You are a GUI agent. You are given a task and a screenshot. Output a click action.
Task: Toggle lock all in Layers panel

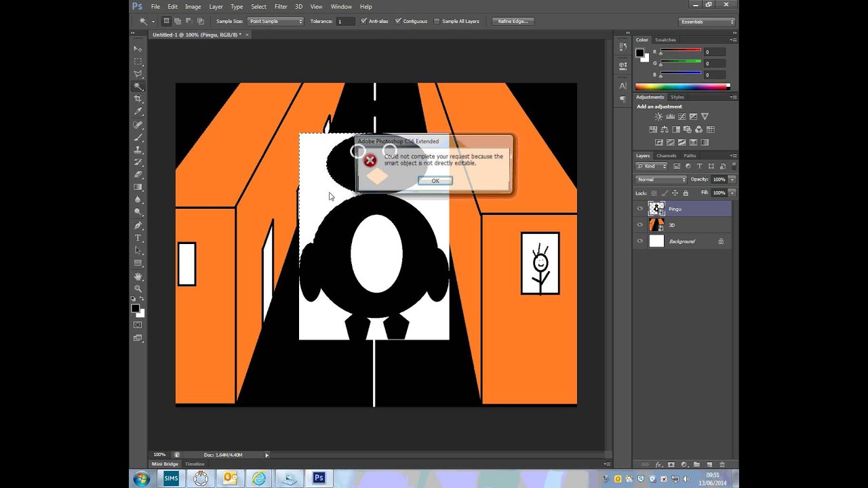pos(685,193)
